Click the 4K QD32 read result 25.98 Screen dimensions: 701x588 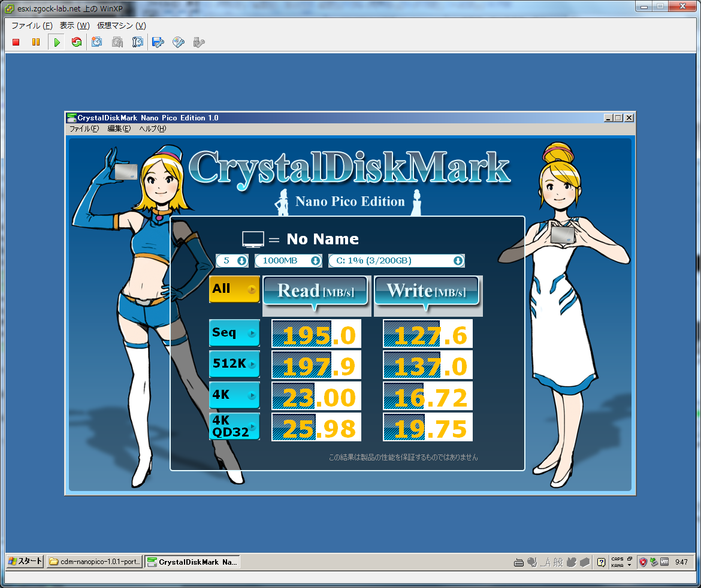coord(316,427)
